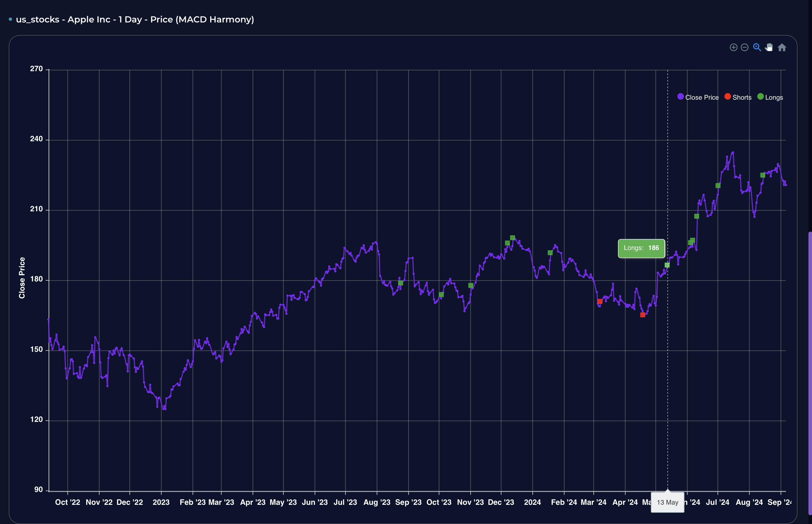Click the 'Oct '23' x-axis label

pyautogui.click(x=439, y=502)
